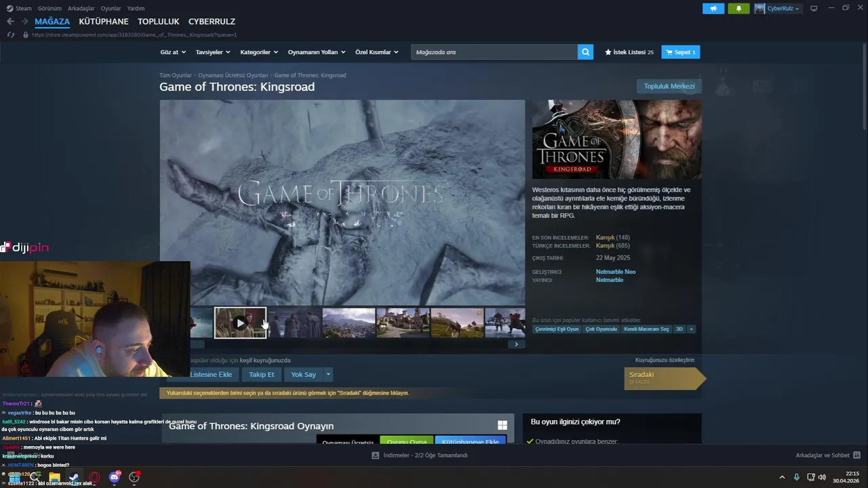This screenshot has width=868, height=488.
Task: Open the Steam menu
Action: click(24, 8)
